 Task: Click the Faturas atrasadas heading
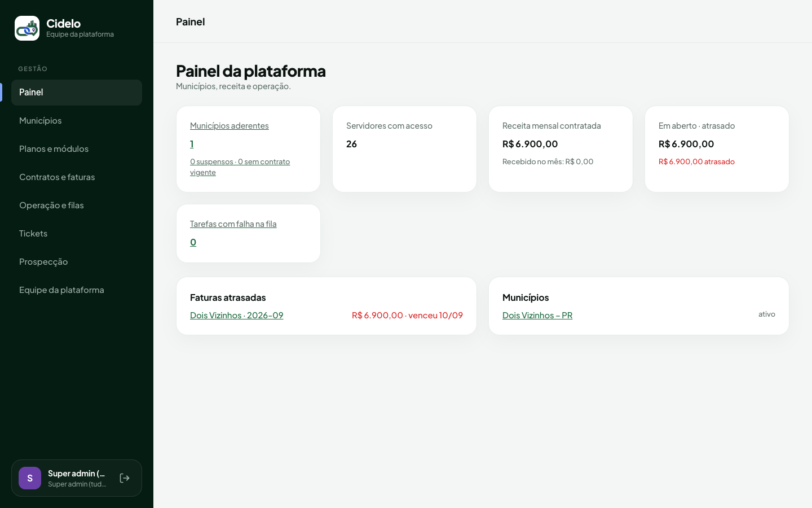click(228, 297)
